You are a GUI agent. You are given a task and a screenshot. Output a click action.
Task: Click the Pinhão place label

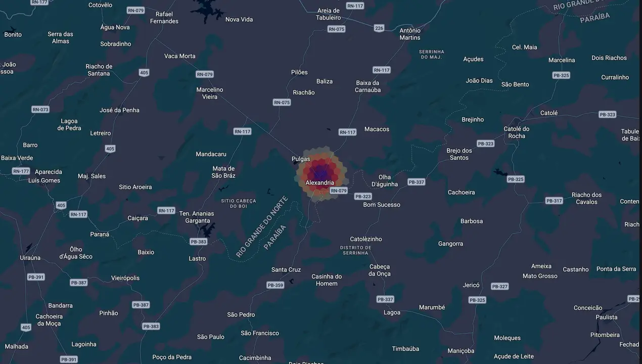(109, 313)
